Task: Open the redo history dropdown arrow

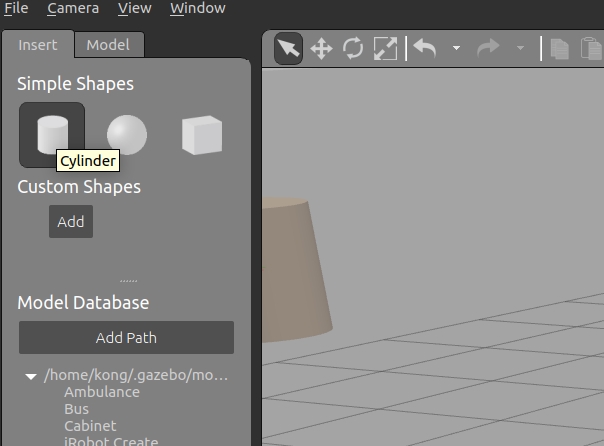Action: pos(520,48)
